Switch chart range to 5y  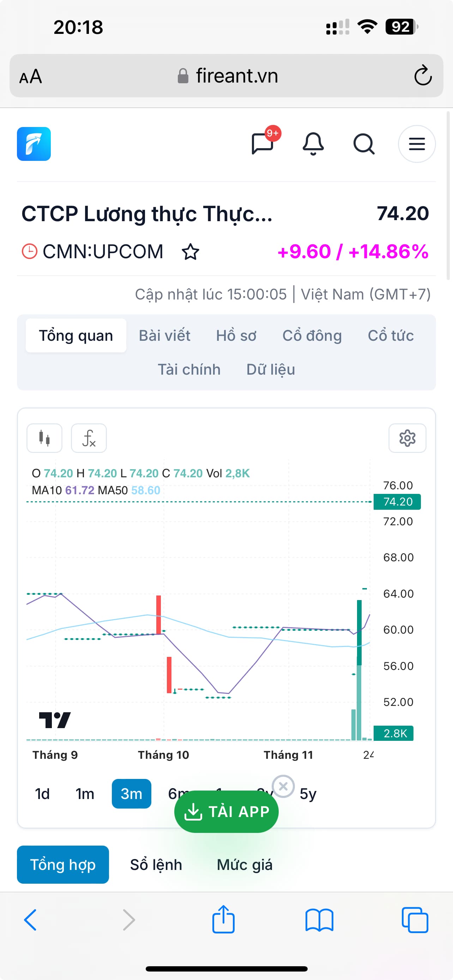click(308, 794)
